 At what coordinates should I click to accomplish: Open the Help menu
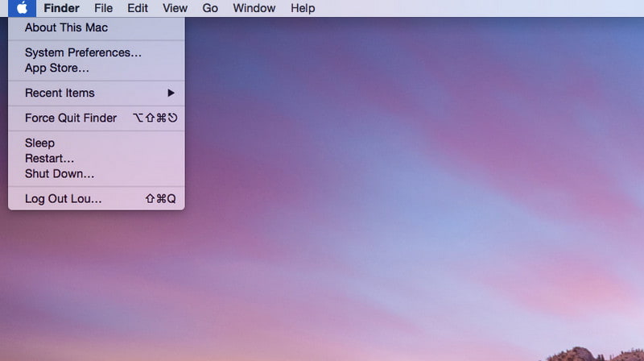(x=303, y=8)
